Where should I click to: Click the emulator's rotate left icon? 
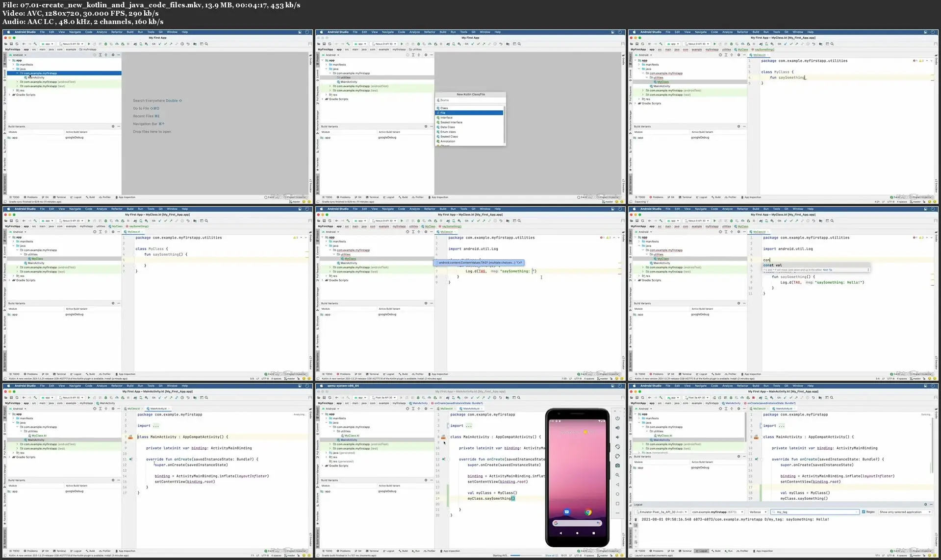617,446
